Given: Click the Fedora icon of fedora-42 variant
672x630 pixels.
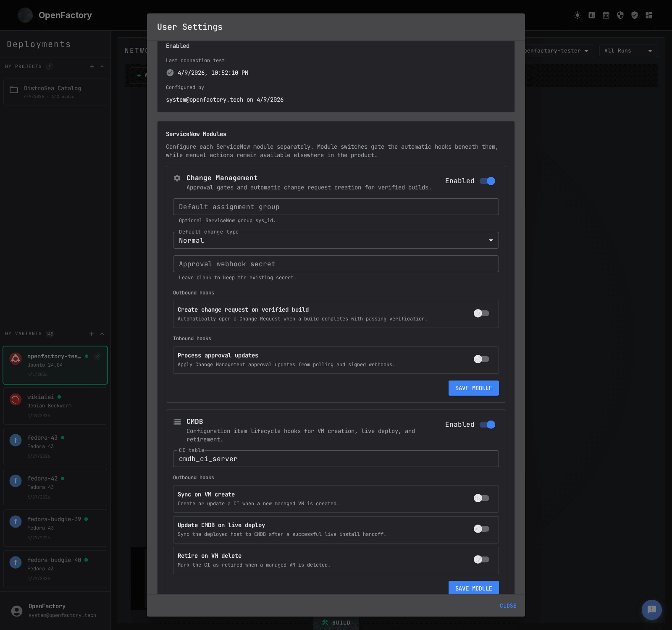Looking at the screenshot, I should [16, 480].
